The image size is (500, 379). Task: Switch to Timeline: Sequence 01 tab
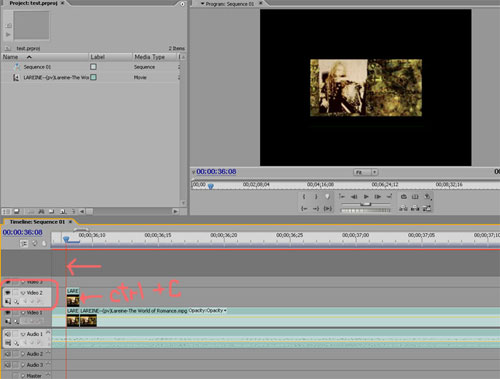(37, 222)
